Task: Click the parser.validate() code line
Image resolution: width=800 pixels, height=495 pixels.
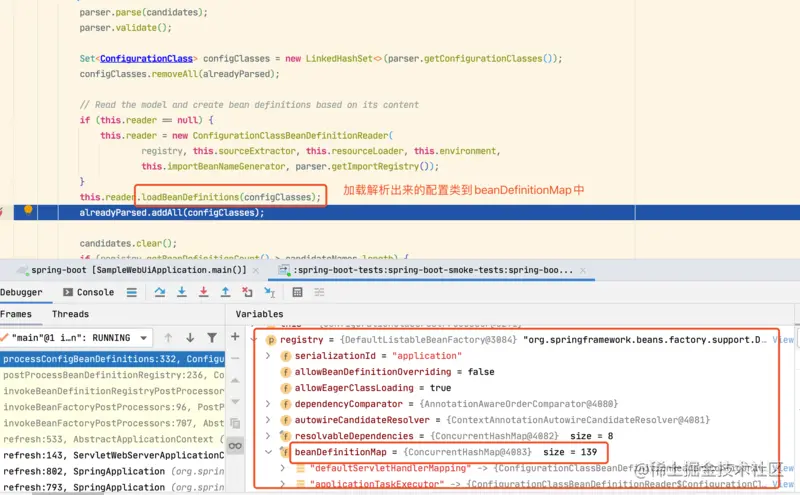Action: click(126, 28)
